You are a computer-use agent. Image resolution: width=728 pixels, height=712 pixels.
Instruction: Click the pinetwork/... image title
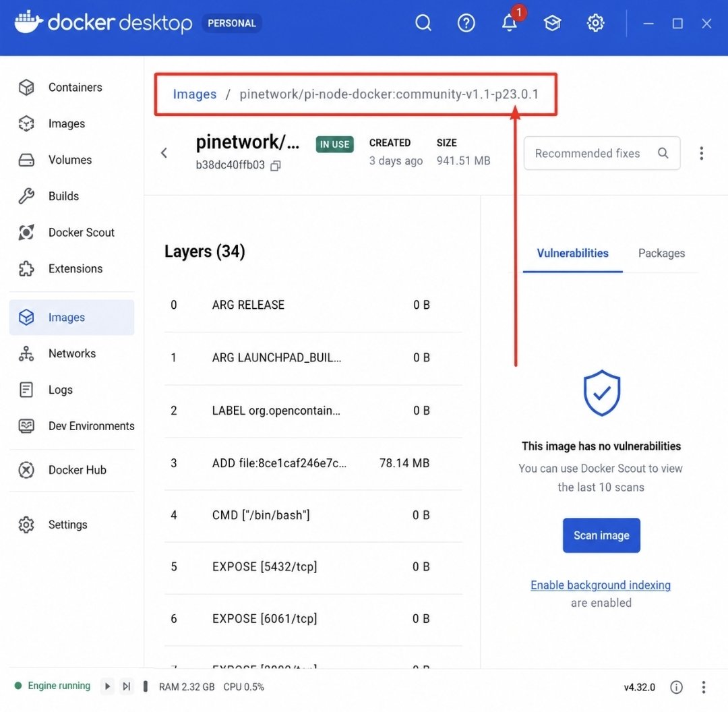(247, 142)
